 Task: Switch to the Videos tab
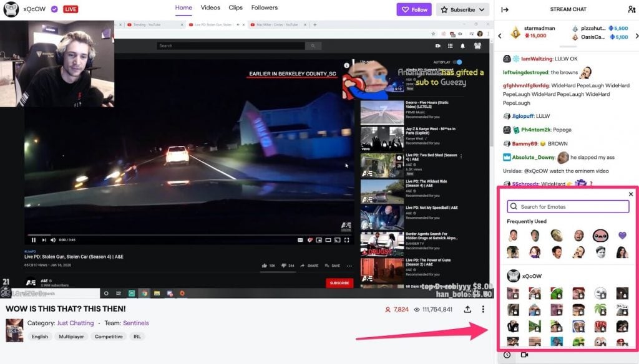pos(210,7)
